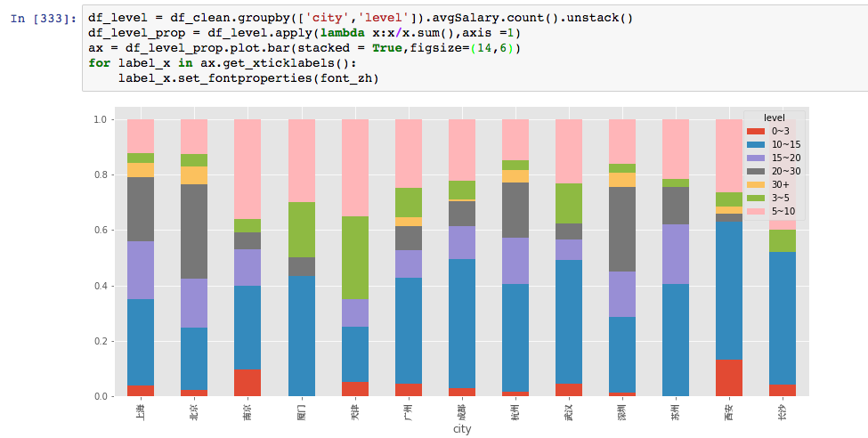Click the orange segment of the 杭州 bar
Viewport: 868px width, 438px height.
pos(515,176)
